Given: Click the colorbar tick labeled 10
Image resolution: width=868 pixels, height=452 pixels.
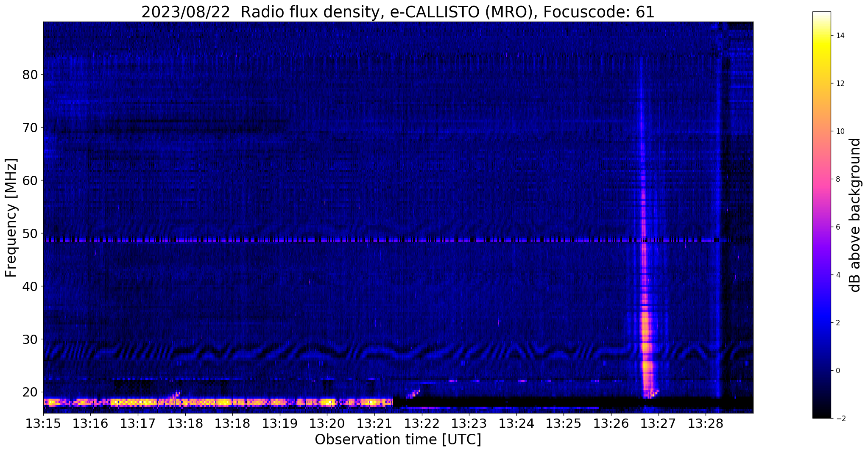Looking at the screenshot, I should 840,131.
